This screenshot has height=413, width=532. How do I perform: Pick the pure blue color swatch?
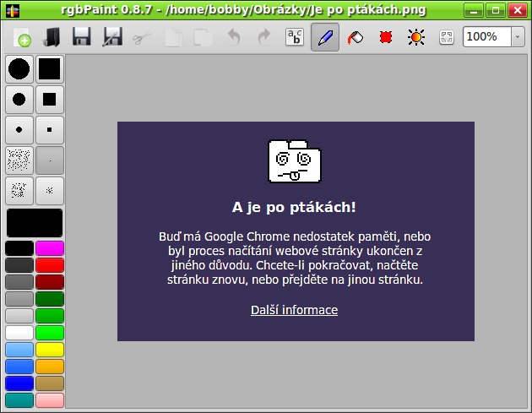19,383
